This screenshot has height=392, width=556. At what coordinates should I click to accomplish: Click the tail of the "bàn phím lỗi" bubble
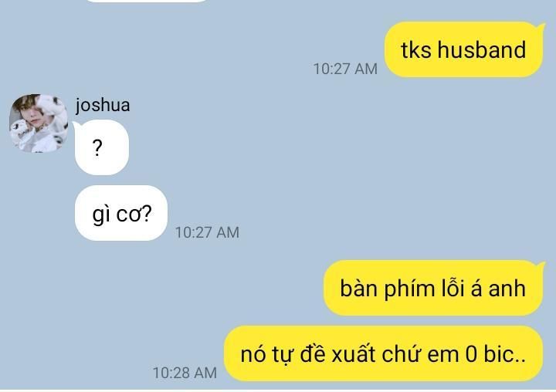[x=541, y=265]
